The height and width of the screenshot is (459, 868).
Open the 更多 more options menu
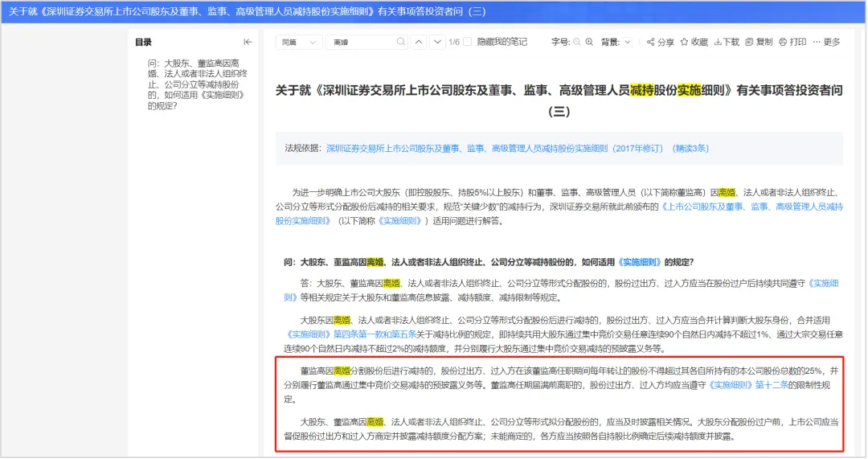tap(826, 42)
